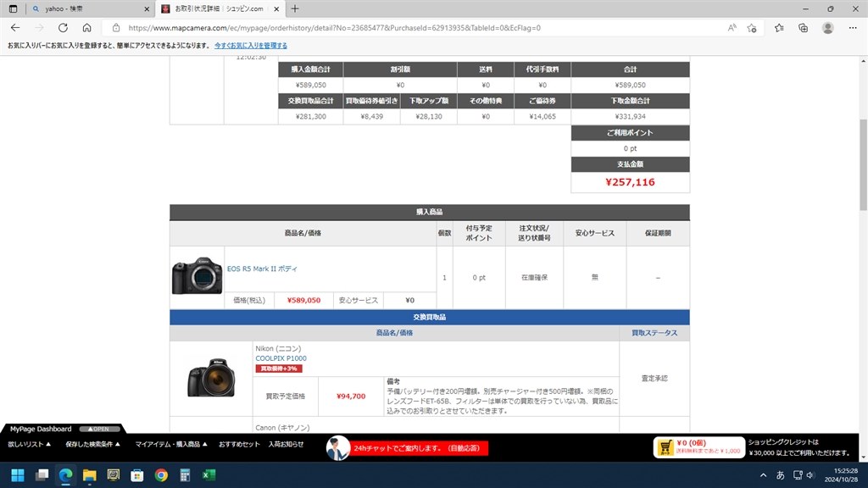Click the 買取優待券値引き ¥8,439 value
The width and height of the screenshot is (868, 488).
point(371,117)
